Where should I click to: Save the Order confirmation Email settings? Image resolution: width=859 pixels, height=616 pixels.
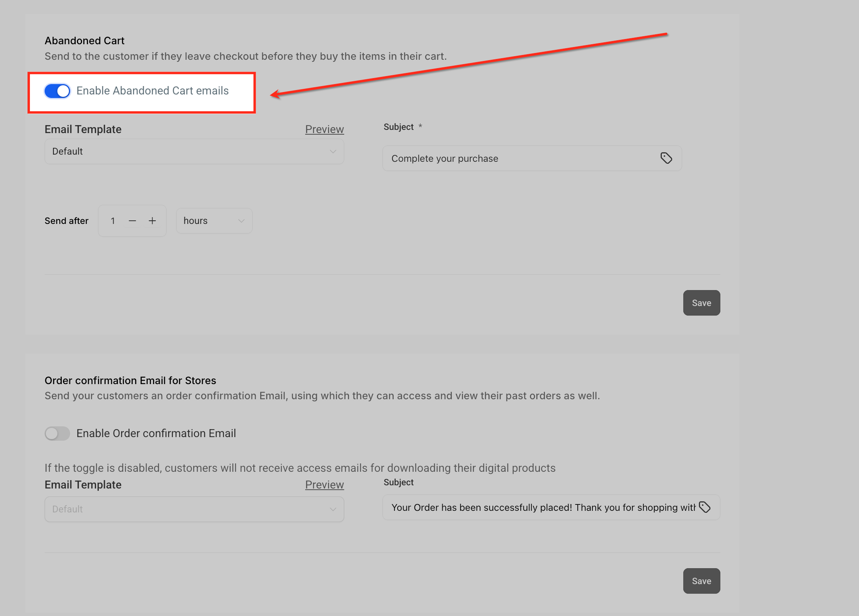pyautogui.click(x=701, y=581)
